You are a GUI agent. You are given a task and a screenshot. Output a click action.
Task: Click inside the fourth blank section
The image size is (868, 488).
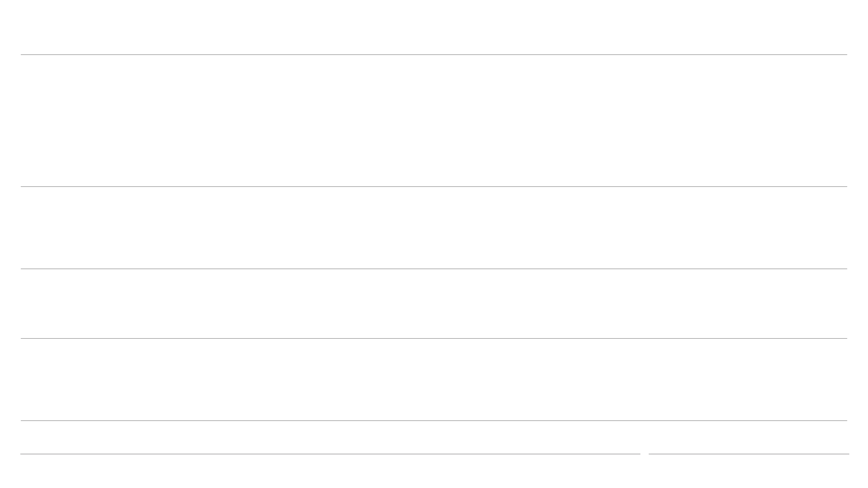[x=434, y=380]
